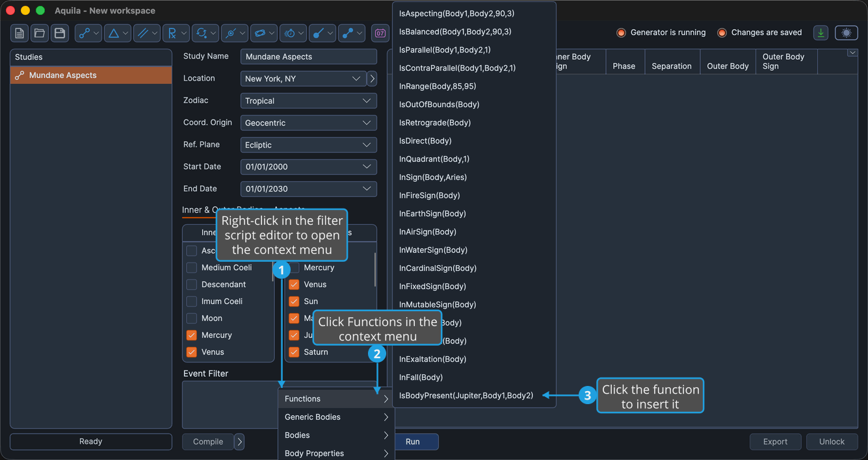Check the Descendant checkbox
Image resolution: width=868 pixels, height=460 pixels.
pyautogui.click(x=192, y=285)
